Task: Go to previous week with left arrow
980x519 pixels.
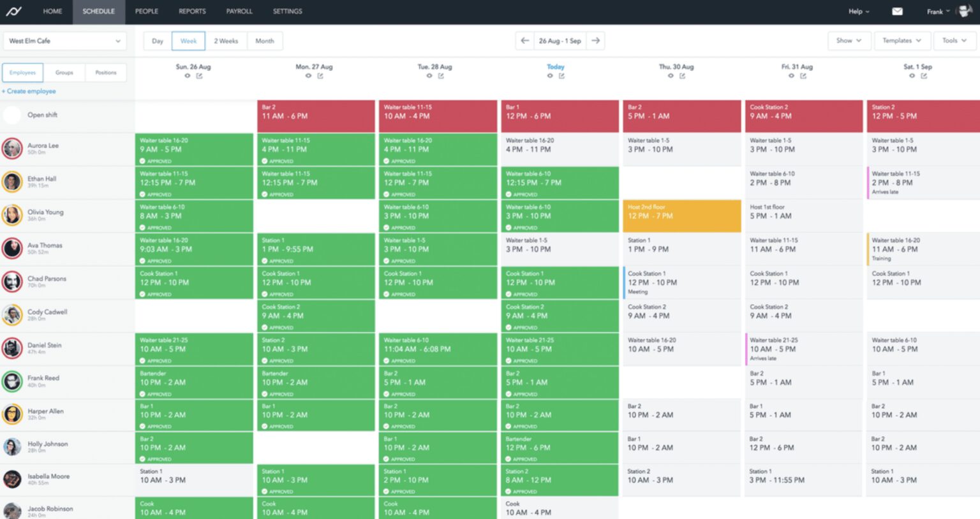Action: click(x=524, y=41)
